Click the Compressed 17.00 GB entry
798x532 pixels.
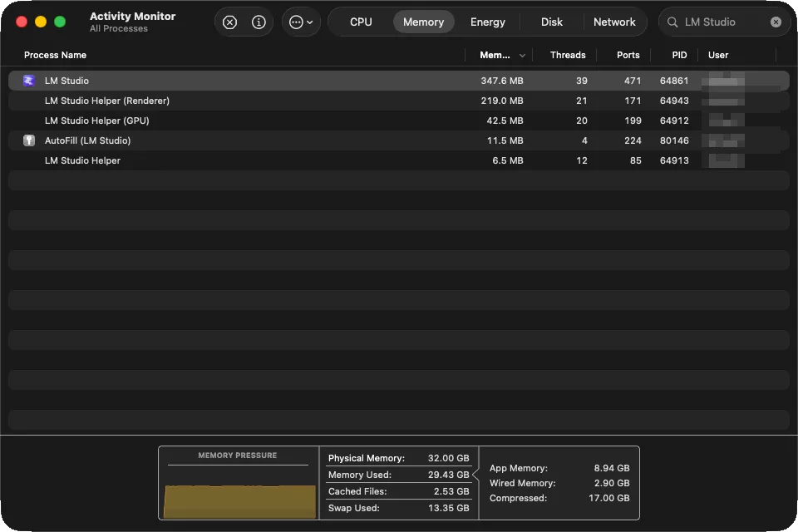pos(559,498)
